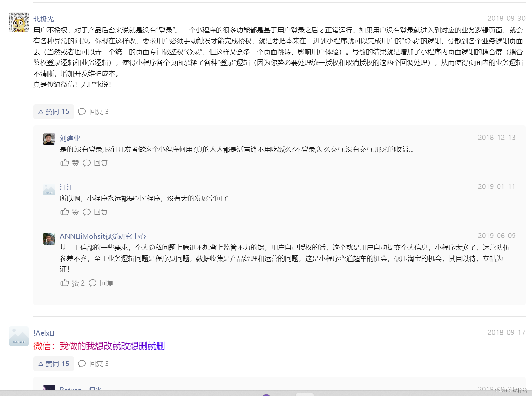Open replies on 北极光's comment (回复 3)

[94, 111]
